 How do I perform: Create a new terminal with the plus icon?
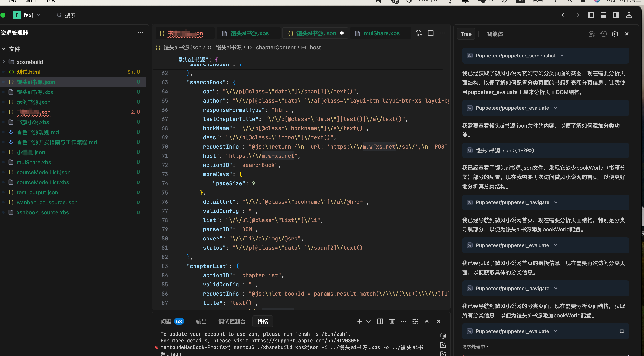[x=359, y=321]
